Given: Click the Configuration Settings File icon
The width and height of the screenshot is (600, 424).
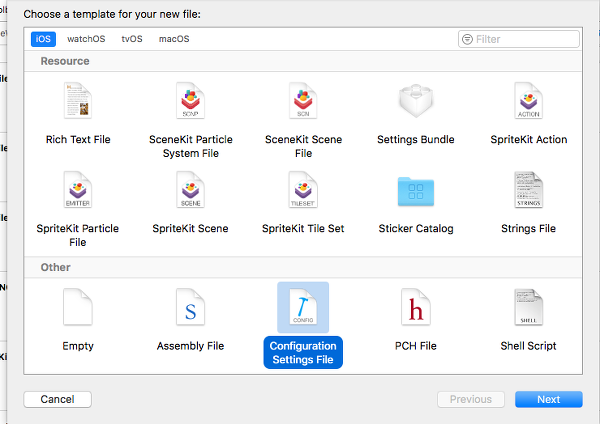Looking at the screenshot, I should coord(303,307).
